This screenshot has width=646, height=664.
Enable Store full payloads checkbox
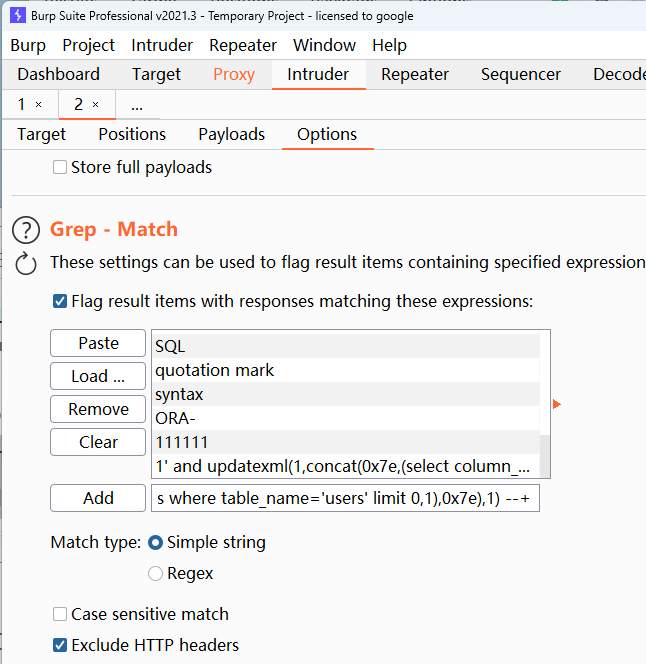click(60, 168)
